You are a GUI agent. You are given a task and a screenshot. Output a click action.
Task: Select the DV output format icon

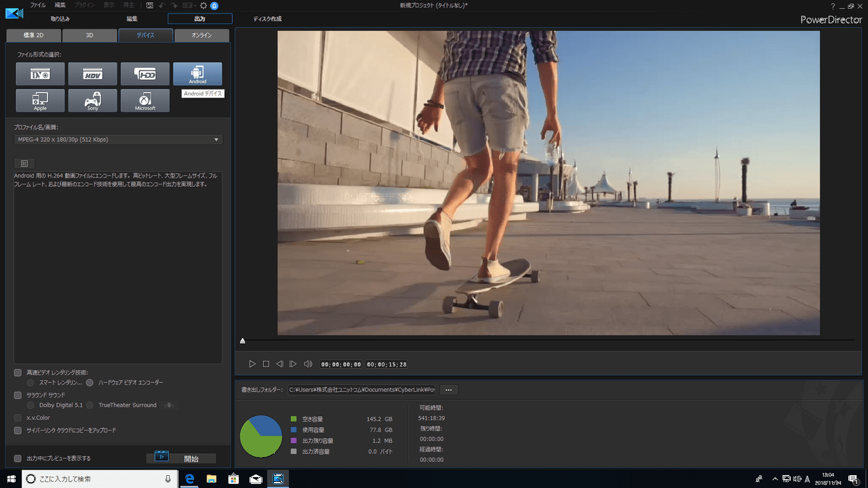tap(41, 74)
